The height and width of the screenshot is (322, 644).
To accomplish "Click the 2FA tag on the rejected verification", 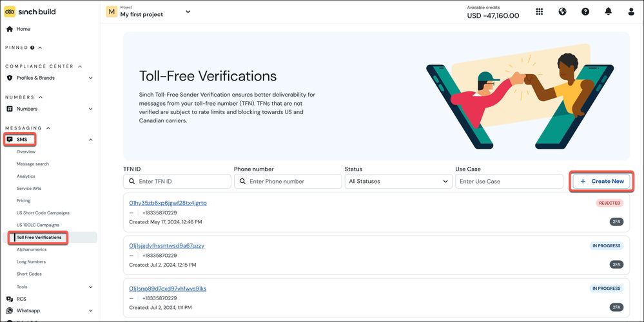I will coord(616,222).
